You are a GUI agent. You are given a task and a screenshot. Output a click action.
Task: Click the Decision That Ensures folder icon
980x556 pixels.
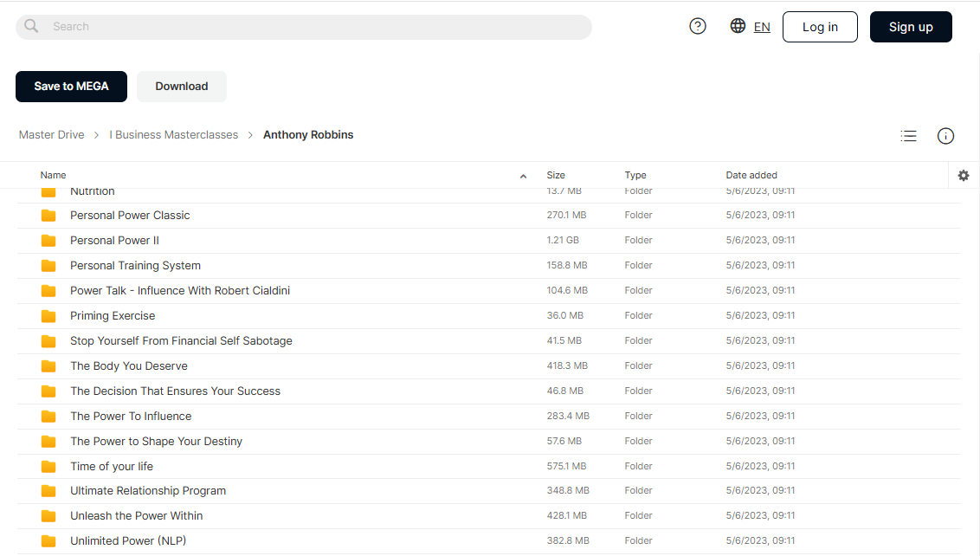(x=48, y=391)
